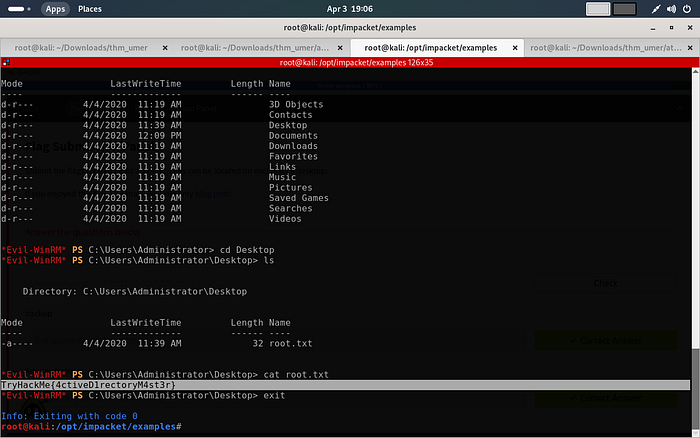Switch to the first workspace thumbnail
Screen dimensions: 700x438
(x=598, y=9)
